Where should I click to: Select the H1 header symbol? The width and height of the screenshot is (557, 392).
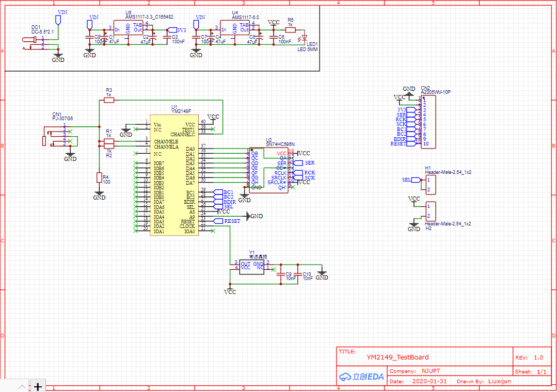[431, 185]
